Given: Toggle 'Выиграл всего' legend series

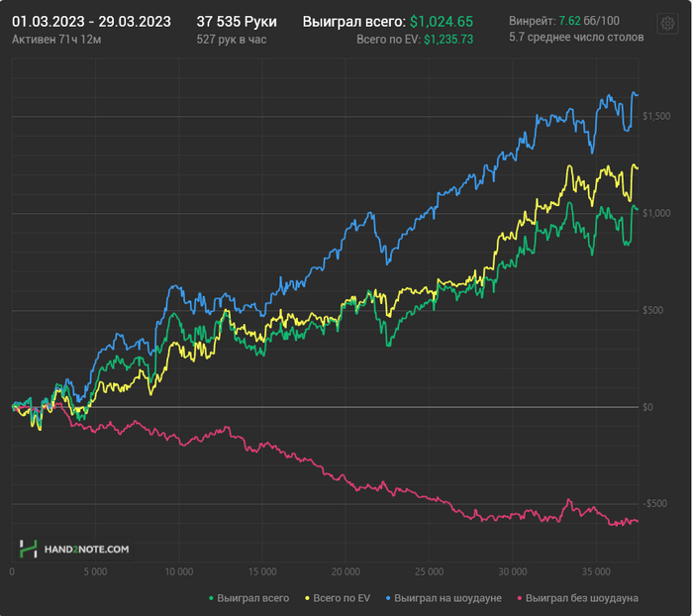Looking at the screenshot, I should 248,598.
